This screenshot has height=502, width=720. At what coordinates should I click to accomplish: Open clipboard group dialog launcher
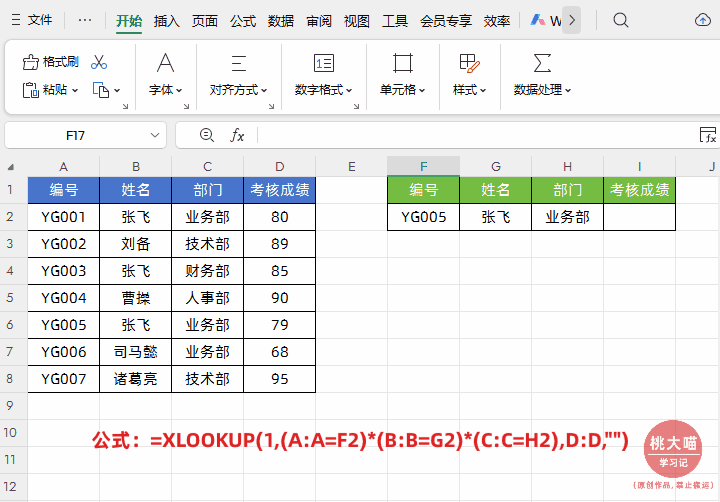125,107
